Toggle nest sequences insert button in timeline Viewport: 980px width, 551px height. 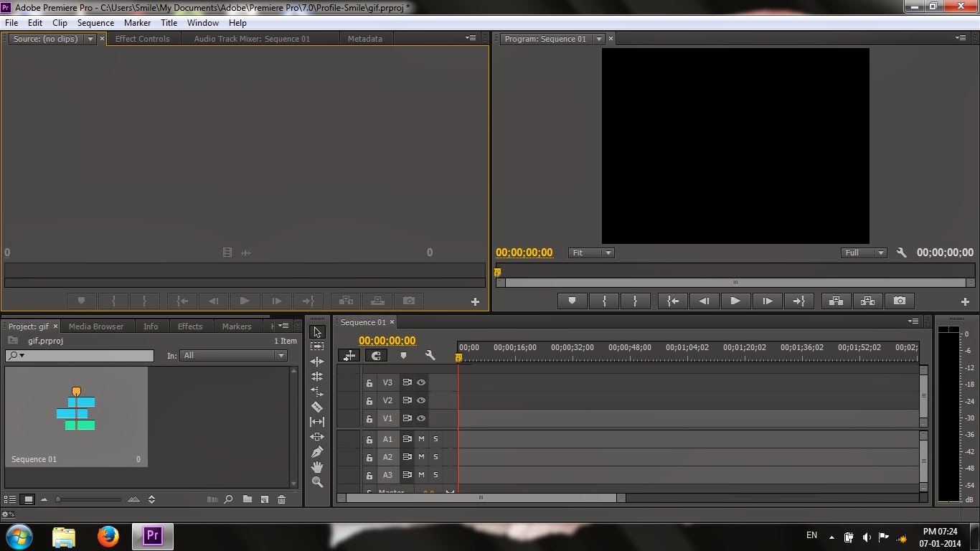tap(349, 355)
